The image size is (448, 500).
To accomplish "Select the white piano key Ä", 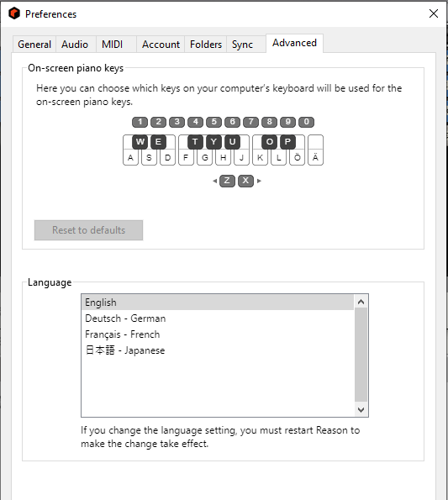I will tap(315, 150).
